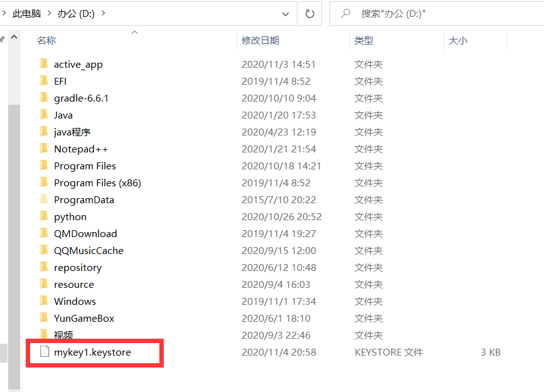Select the python folder name
This screenshot has width=544, height=392.
click(x=70, y=217)
